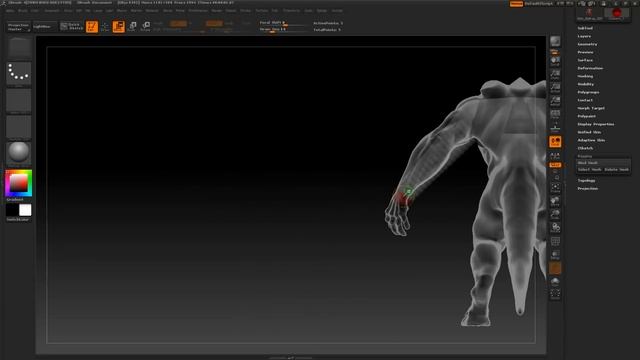
Task: Expand the Deformation section
Action: click(x=590, y=68)
